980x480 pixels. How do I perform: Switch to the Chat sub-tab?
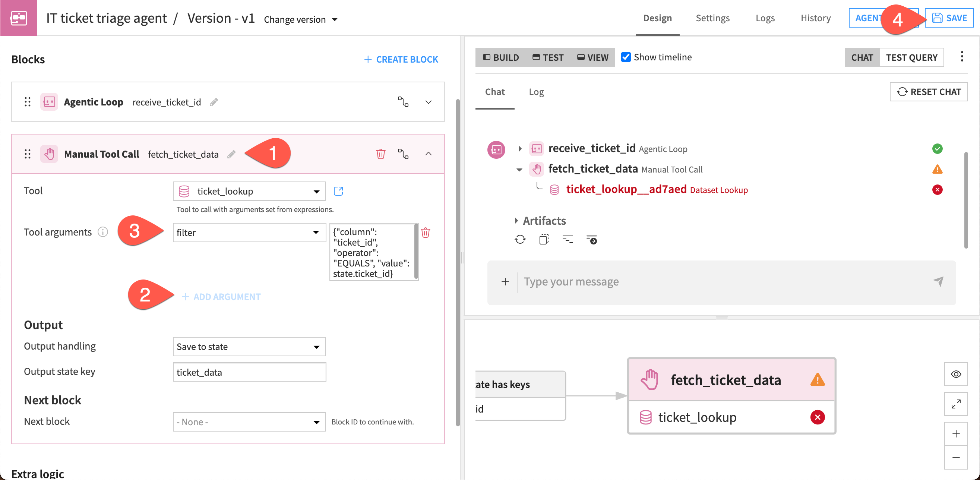[x=495, y=92]
